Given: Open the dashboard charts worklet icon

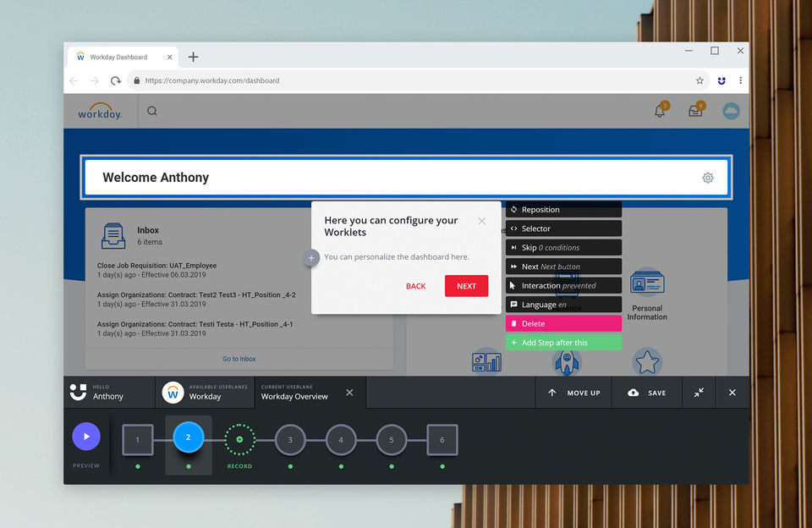Looking at the screenshot, I should [486, 361].
